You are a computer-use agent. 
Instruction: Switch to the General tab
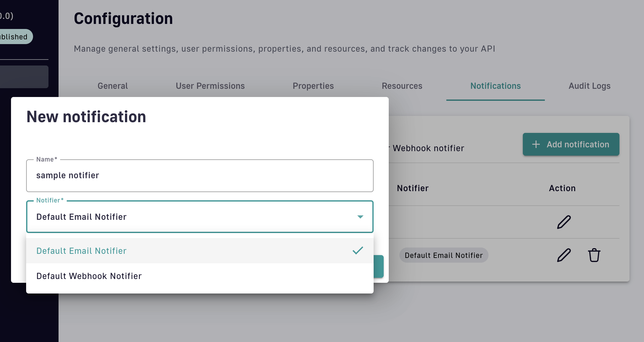[x=113, y=86]
